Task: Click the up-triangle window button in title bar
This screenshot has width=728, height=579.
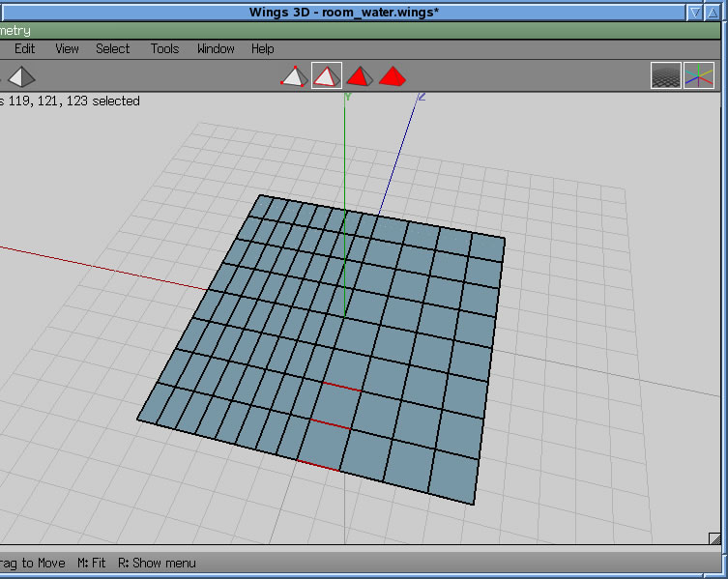Action: click(713, 13)
